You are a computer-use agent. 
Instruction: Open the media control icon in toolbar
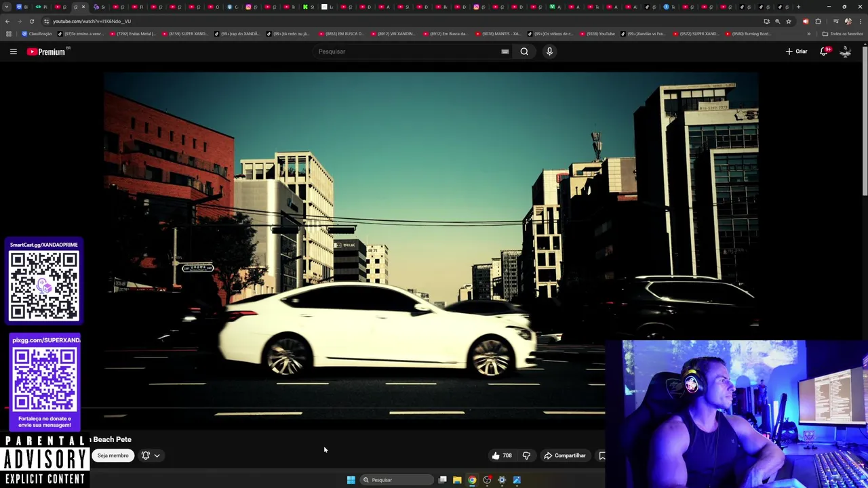pyautogui.click(x=835, y=21)
